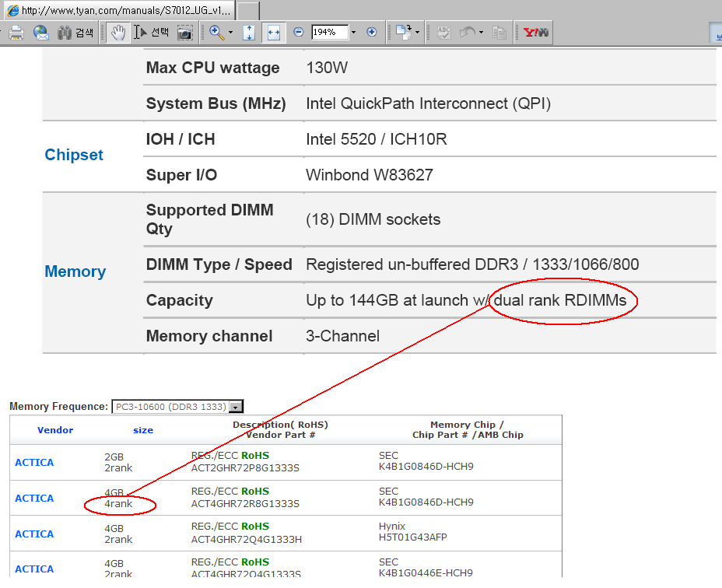
Task: Click the Zoom In plus button
Action: coord(372,32)
